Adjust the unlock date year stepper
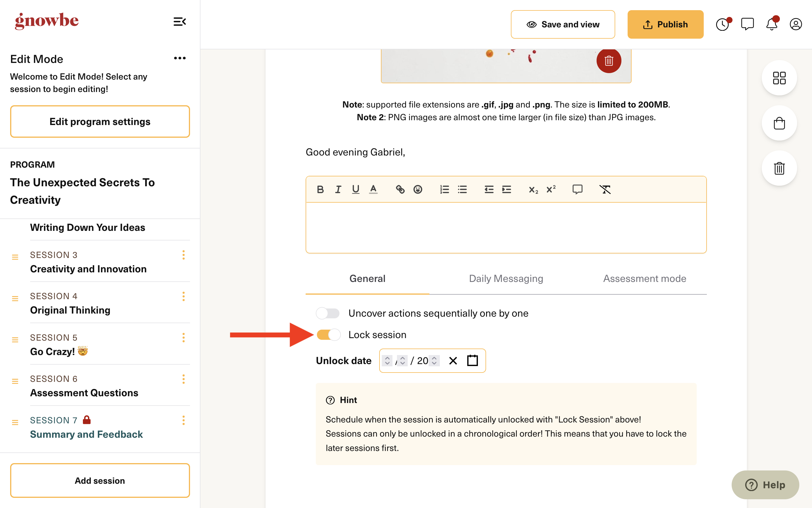The height and width of the screenshot is (508, 812). click(x=434, y=360)
